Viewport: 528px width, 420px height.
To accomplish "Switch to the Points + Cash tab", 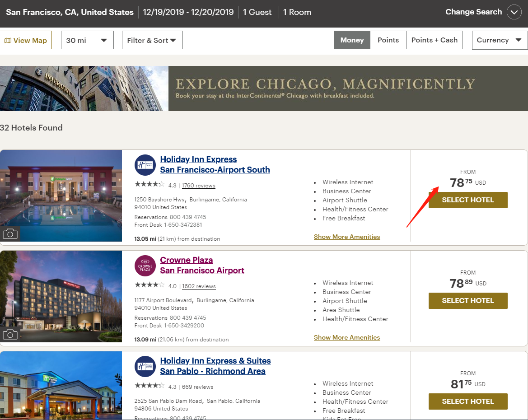I will pyautogui.click(x=435, y=40).
